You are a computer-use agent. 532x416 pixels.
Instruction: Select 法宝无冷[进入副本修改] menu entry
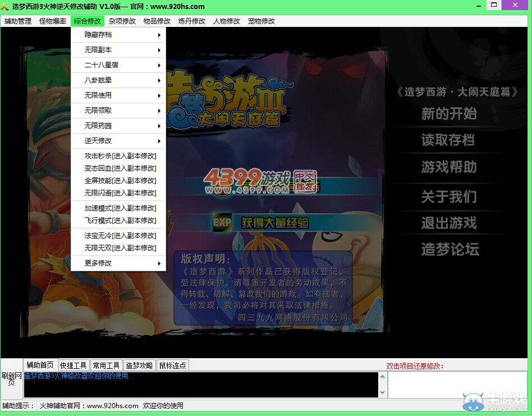tap(118, 235)
